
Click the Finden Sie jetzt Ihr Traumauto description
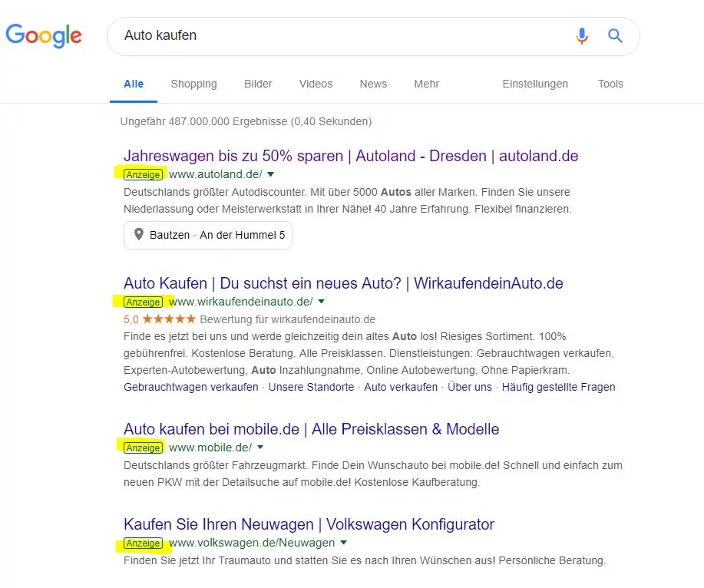click(x=365, y=560)
